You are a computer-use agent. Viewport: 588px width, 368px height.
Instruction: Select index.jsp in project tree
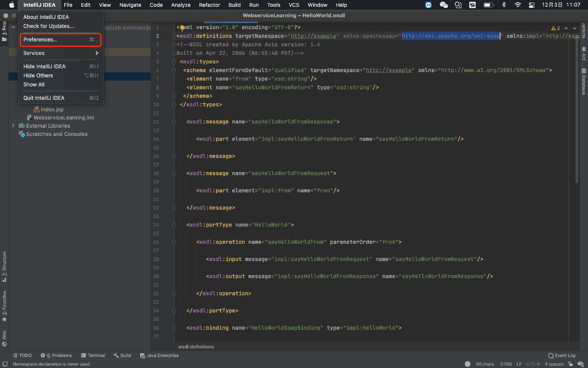click(x=49, y=109)
